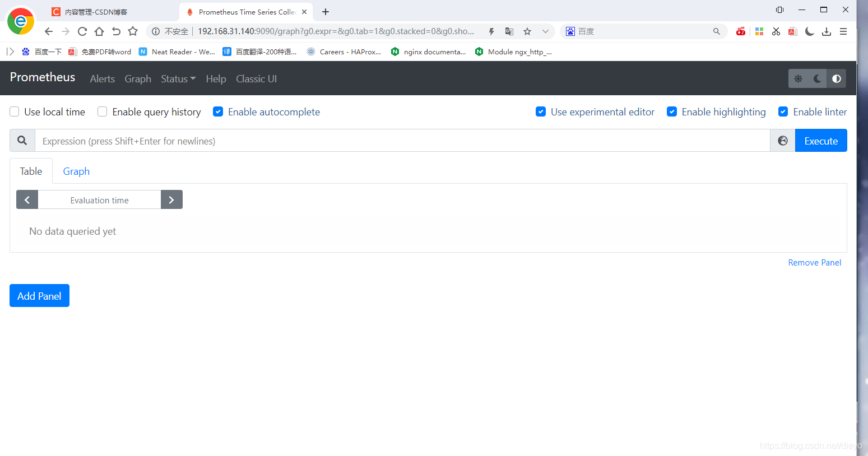This screenshot has width=868, height=456.
Task: Click the search magnifier beside expression box
Action: click(x=22, y=141)
